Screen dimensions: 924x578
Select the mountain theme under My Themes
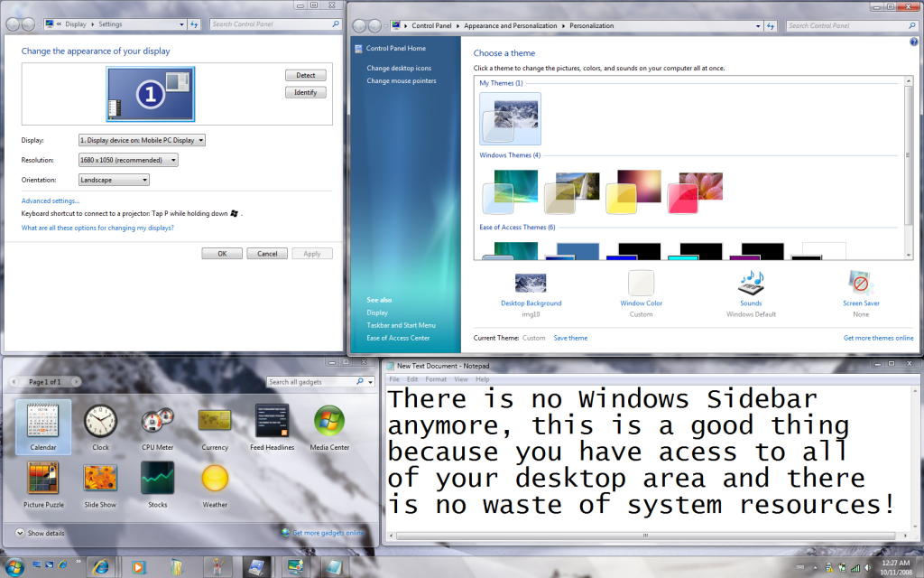(x=511, y=118)
